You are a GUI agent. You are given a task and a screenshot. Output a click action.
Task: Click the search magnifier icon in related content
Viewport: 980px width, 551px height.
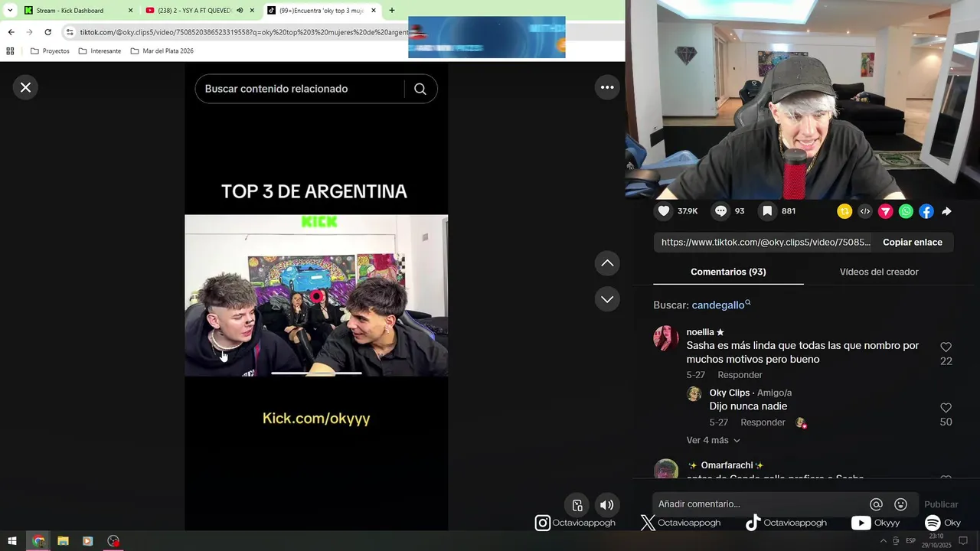pos(420,89)
